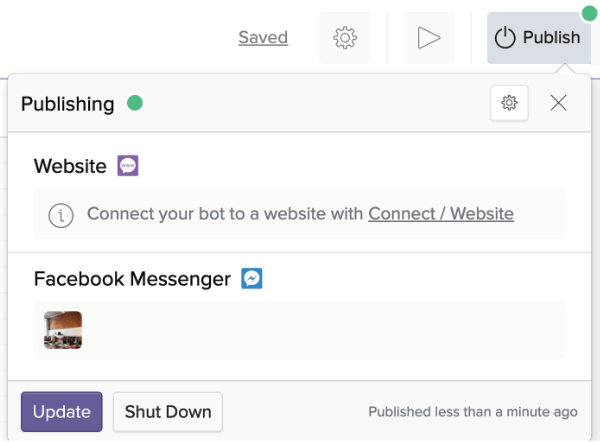Click the Website section heading
Viewport: 600px width, 442px height.
click(x=70, y=166)
